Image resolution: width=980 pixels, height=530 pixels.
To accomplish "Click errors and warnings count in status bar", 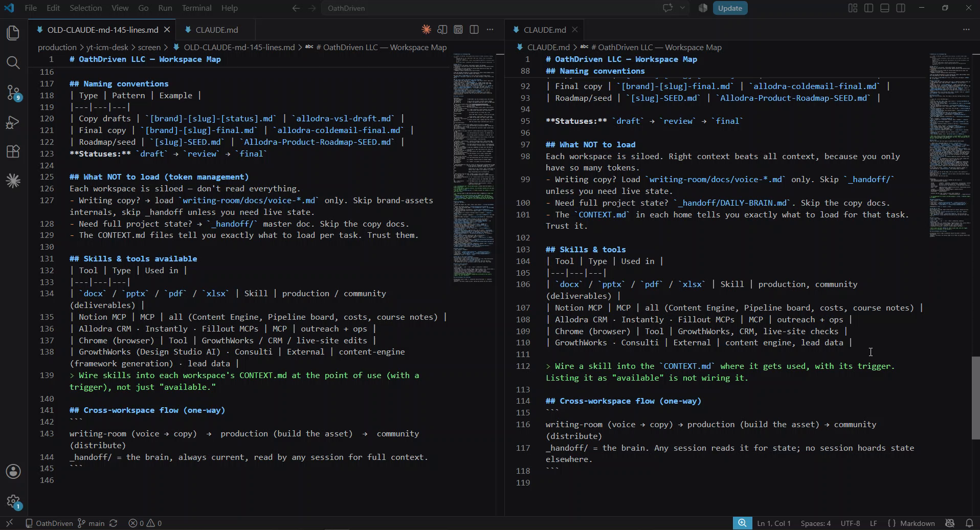I will tap(145, 523).
